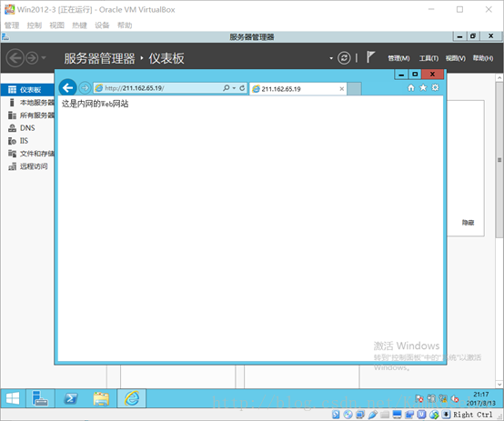Click the 这是内网的Web网站 page text
Screen dimensions: 504x421
coord(96,104)
